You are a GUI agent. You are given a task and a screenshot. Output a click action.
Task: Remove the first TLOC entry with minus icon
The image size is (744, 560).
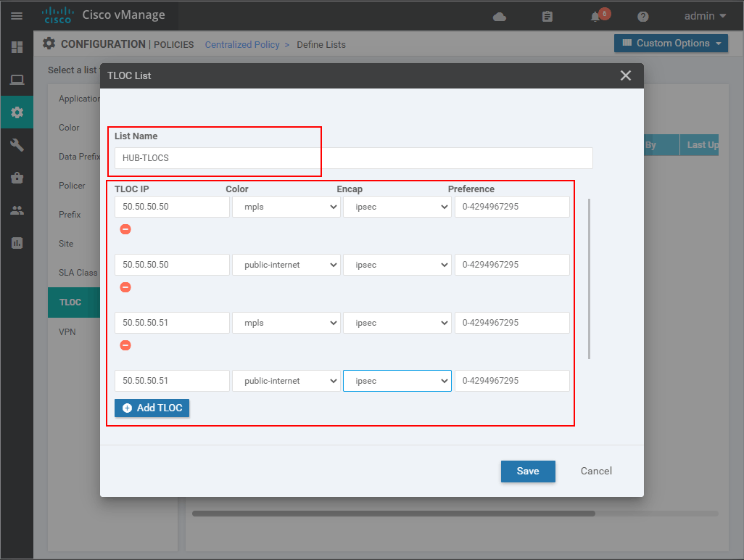coord(125,228)
